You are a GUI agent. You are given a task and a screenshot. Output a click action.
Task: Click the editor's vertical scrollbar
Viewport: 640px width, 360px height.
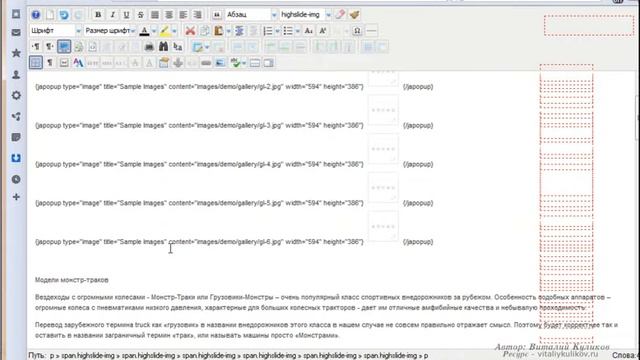(637, 118)
